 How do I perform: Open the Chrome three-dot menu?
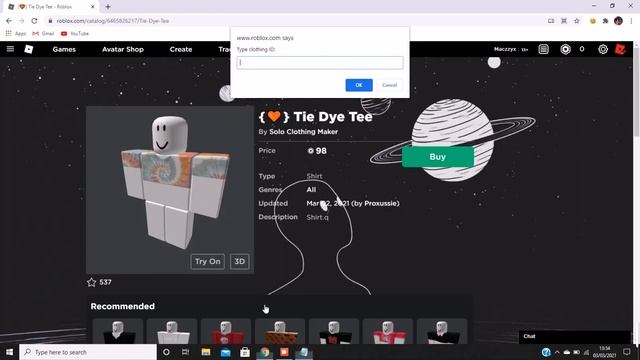[631, 20]
